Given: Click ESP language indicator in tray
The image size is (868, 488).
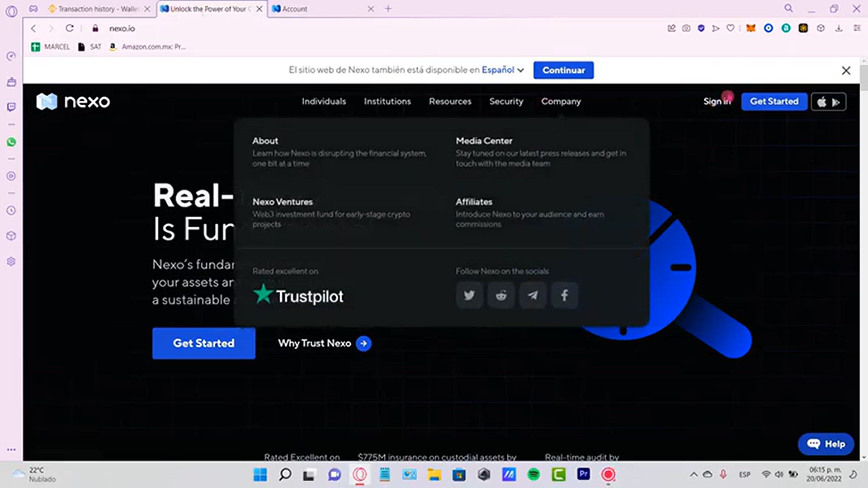Looking at the screenshot, I should (745, 474).
